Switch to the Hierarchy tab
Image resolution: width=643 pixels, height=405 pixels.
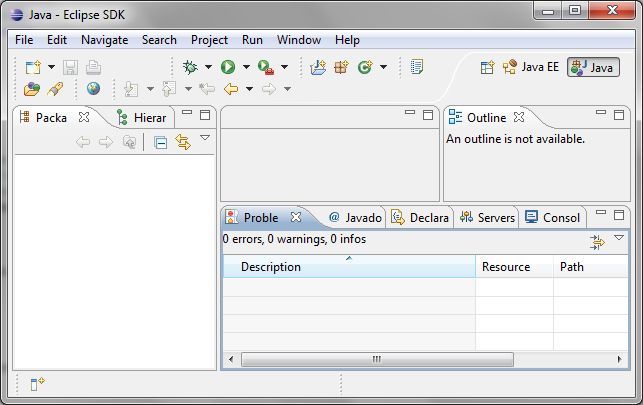(142, 118)
